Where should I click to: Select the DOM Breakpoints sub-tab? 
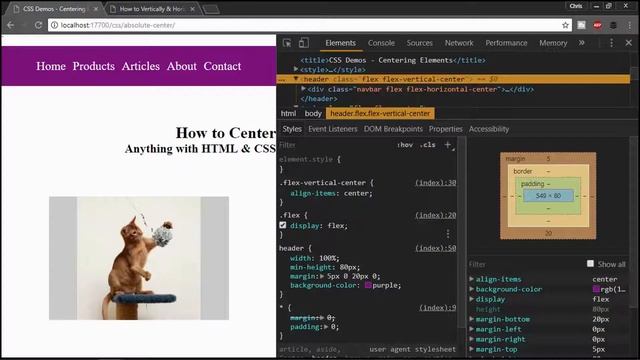(x=393, y=129)
